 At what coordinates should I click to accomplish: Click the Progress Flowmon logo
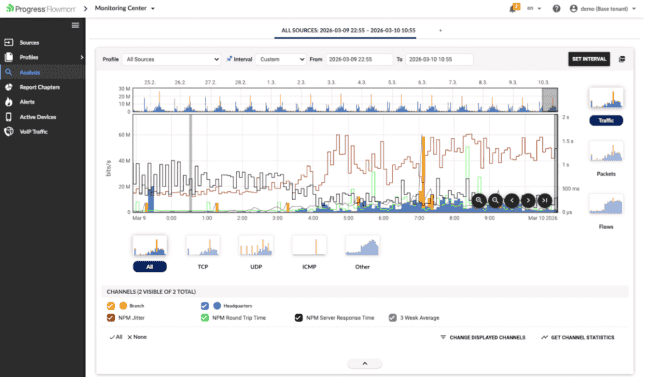point(41,9)
